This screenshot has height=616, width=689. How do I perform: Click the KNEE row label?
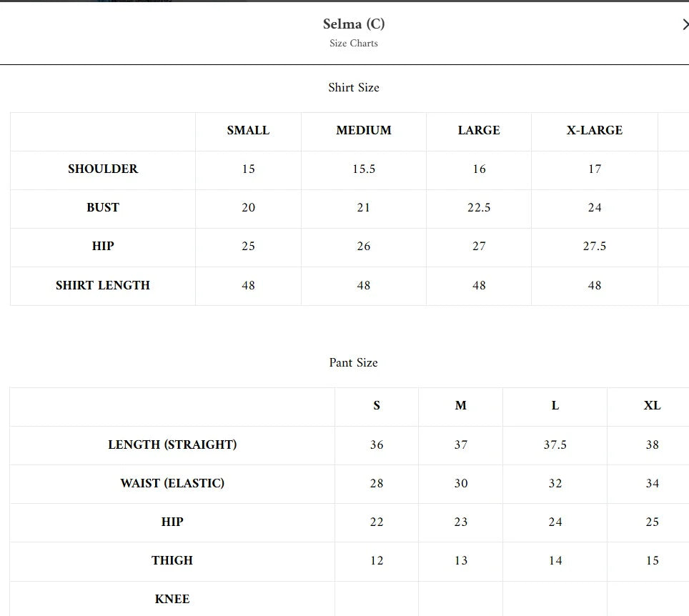click(172, 599)
